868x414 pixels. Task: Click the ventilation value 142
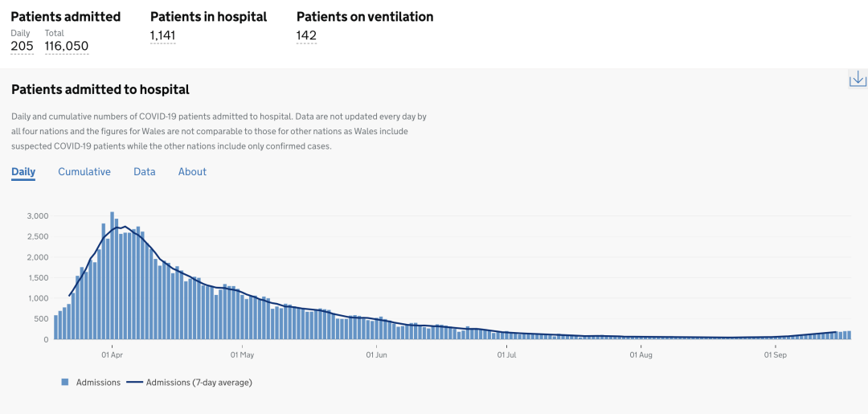(306, 35)
